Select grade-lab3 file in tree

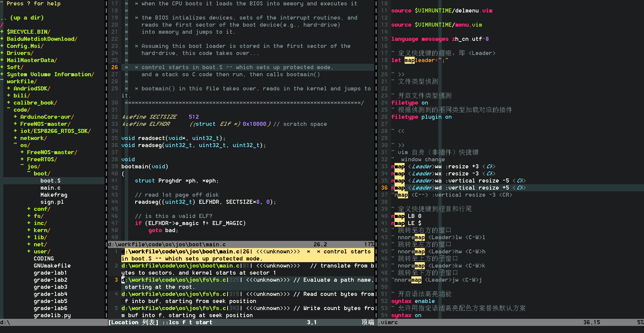click(x=50, y=287)
